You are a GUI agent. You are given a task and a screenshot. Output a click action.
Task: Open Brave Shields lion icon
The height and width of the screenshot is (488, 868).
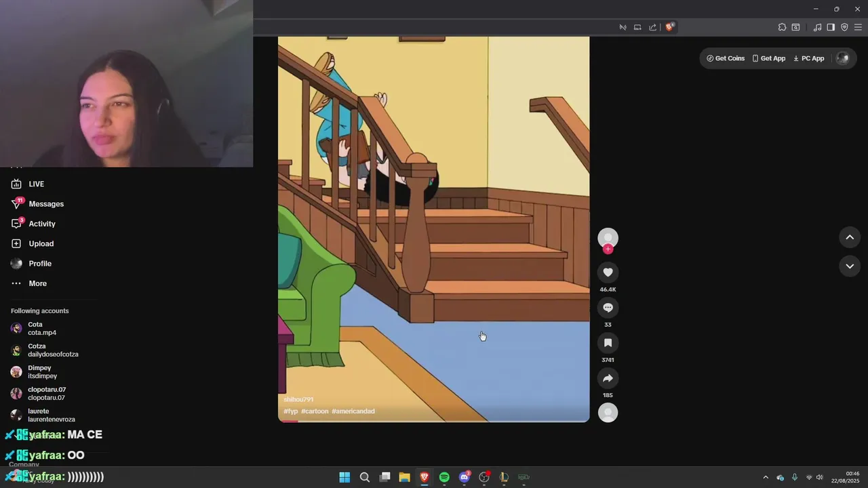point(669,27)
